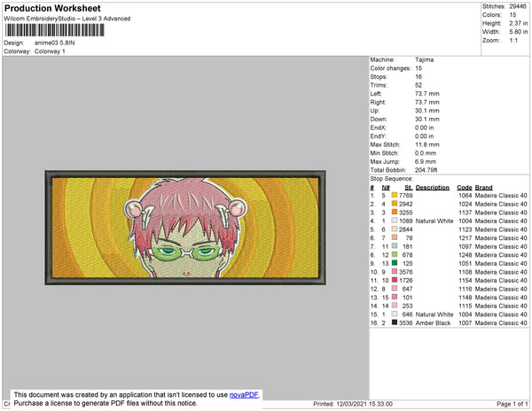Click the zoom value '1:1'

pyautogui.click(x=513, y=41)
